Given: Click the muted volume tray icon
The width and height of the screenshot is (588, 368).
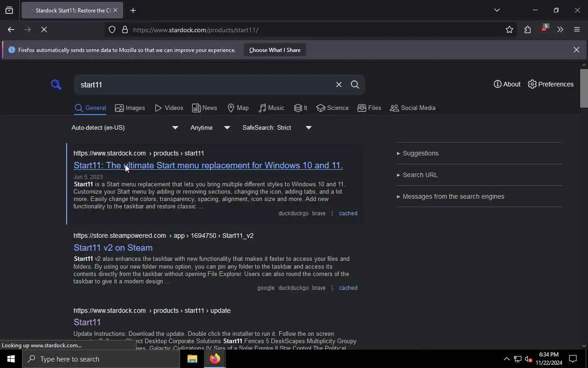Looking at the screenshot, I should click(528, 359).
